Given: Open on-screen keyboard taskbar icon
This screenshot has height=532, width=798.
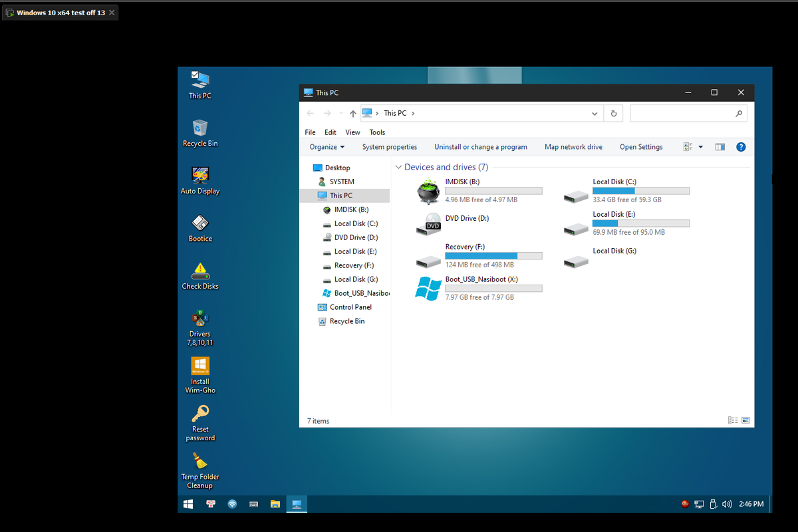Looking at the screenshot, I should [253, 504].
